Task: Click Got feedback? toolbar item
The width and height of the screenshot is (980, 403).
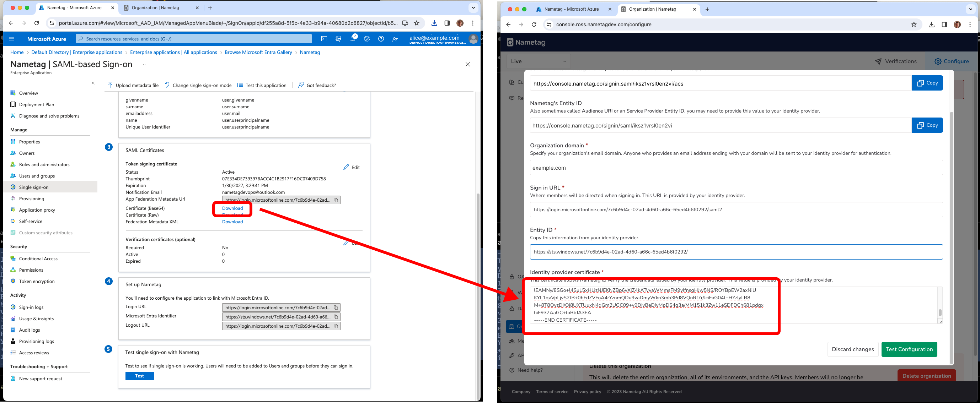Action: (x=317, y=85)
